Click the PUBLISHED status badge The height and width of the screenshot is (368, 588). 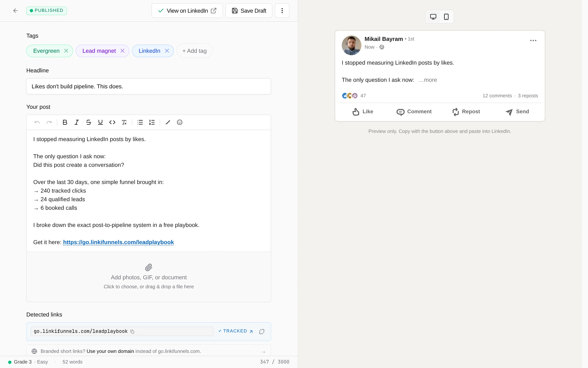pos(47,10)
